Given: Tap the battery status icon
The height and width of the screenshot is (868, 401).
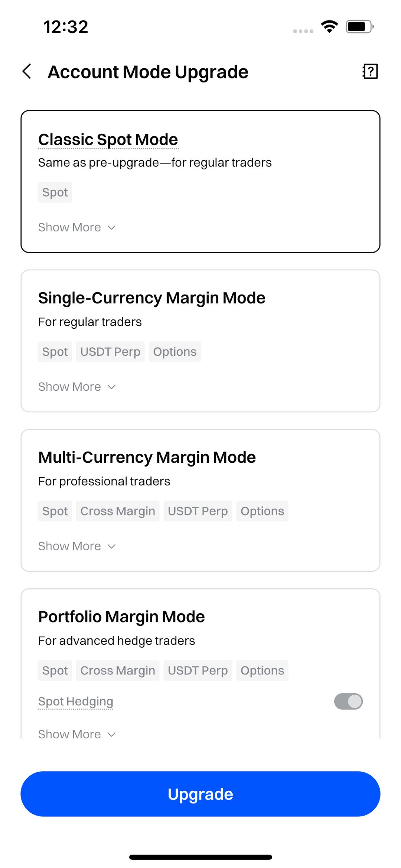Looking at the screenshot, I should 359,27.
